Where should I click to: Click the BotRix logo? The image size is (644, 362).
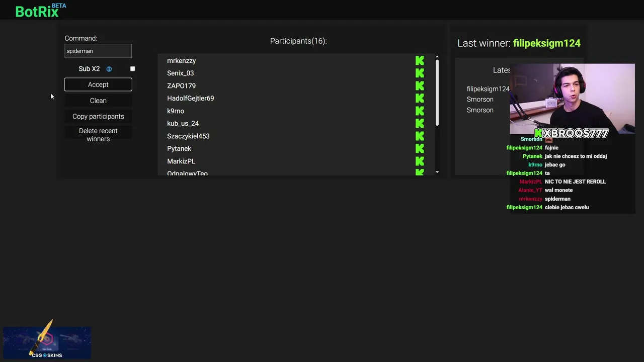pos(37,11)
